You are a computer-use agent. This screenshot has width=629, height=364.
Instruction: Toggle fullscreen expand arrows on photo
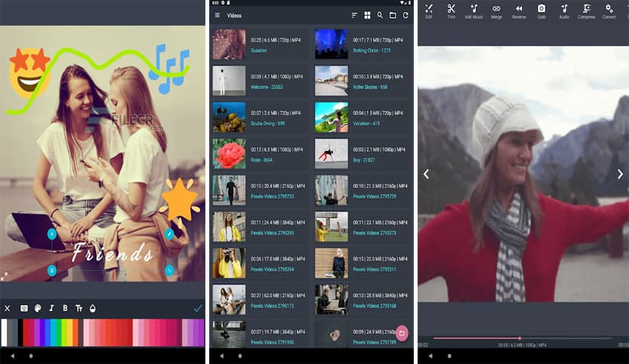4,276
